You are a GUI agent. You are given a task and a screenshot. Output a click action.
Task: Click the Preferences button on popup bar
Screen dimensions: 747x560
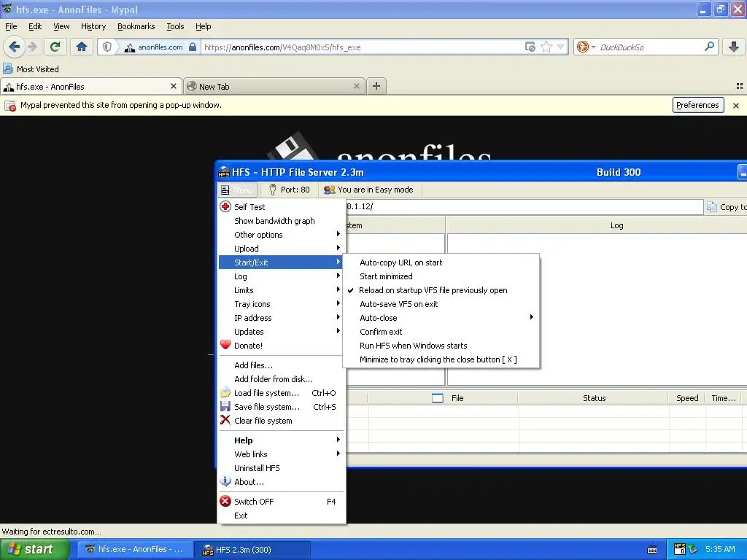click(x=698, y=105)
